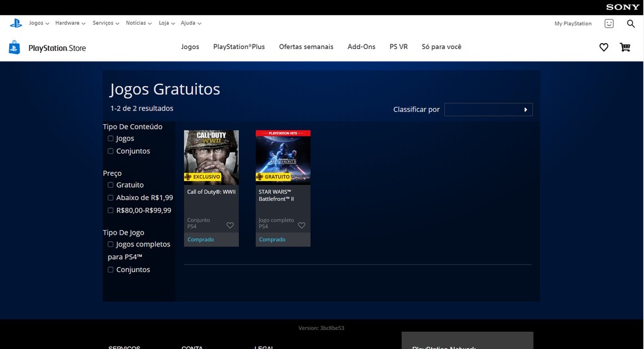Add STAR WARS Battlefront II to wishlist heart
644x349 pixels.
pyautogui.click(x=302, y=225)
